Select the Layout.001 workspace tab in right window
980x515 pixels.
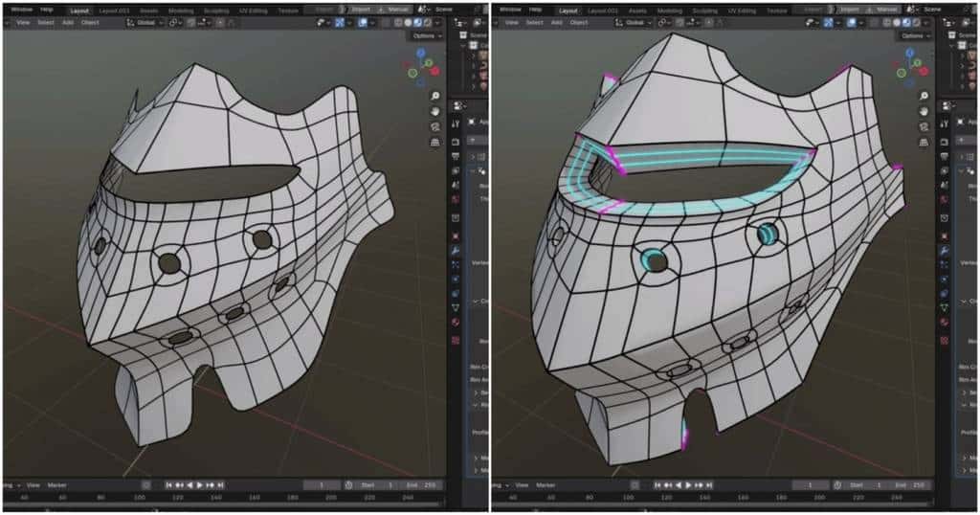(x=603, y=11)
